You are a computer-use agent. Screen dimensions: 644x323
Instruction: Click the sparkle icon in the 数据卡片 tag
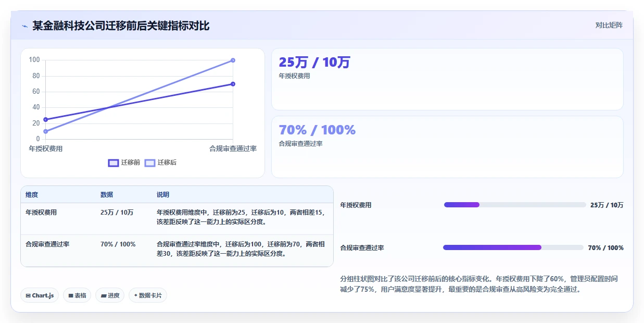click(x=136, y=295)
